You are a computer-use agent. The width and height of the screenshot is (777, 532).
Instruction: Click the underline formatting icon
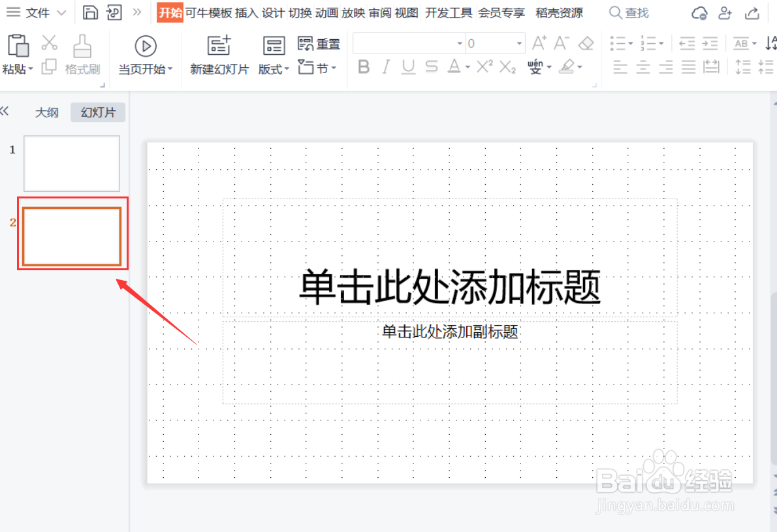click(407, 67)
